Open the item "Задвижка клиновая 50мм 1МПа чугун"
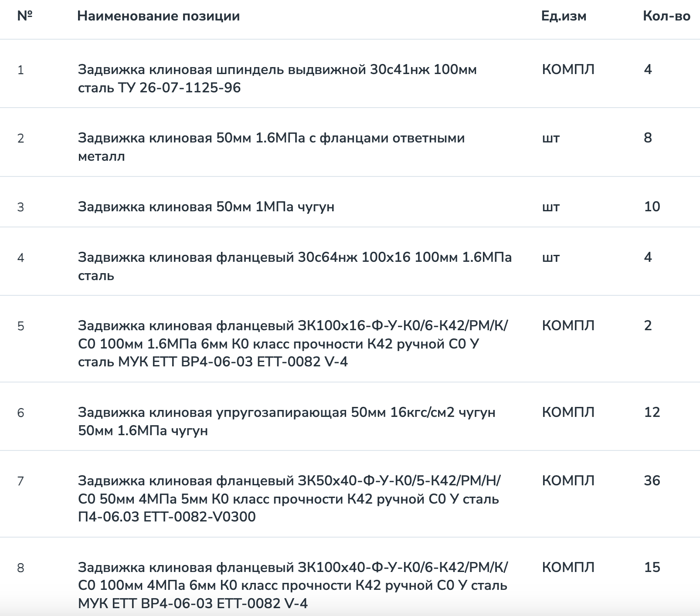Image resolution: width=700 pixels, height=616 pixels. click(206, 206)
